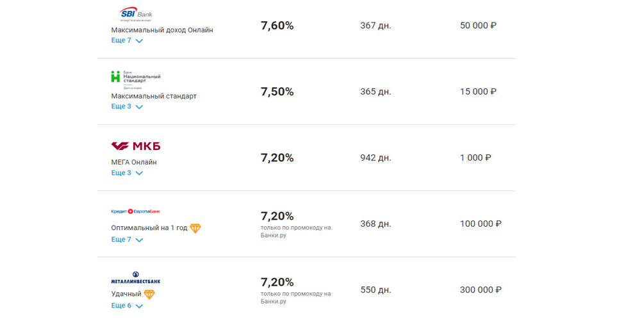Screen dimensions: 644x328
Task: Expand 'Еще 3' under МЕГА Онлайн
Action: pyautogui.click(x=127, y=173)
